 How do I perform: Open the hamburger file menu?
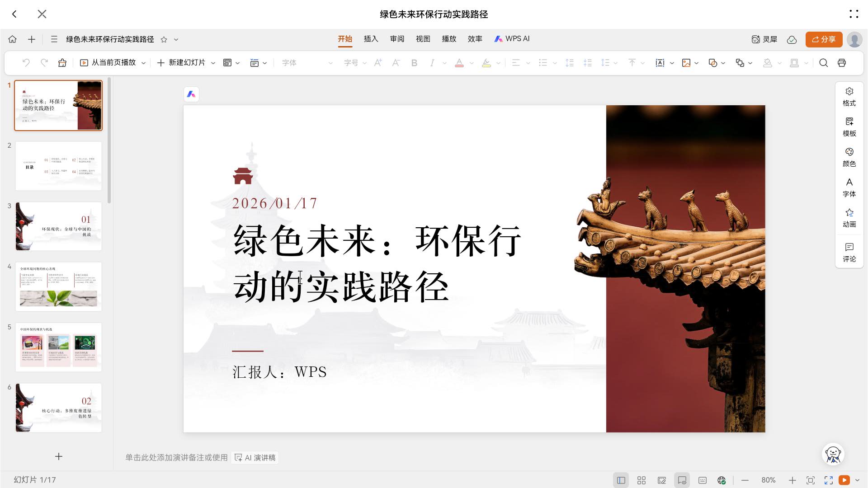pos(54,39)
